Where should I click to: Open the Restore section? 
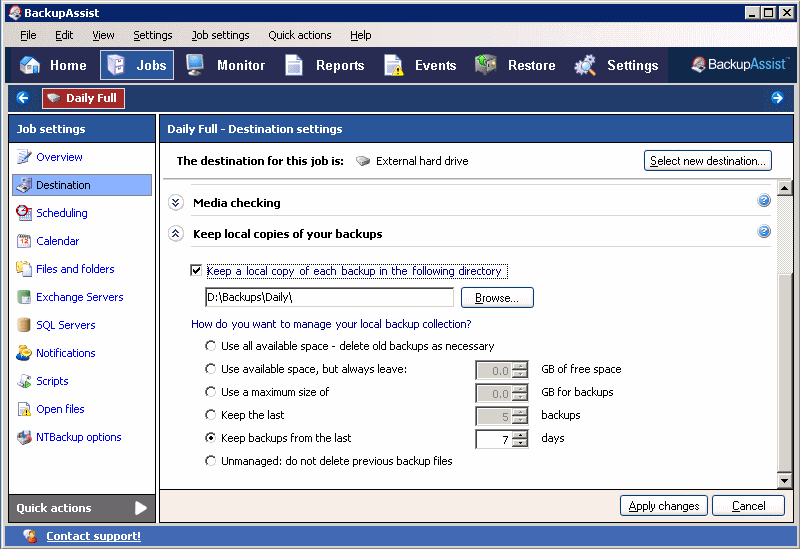point(515,65)
